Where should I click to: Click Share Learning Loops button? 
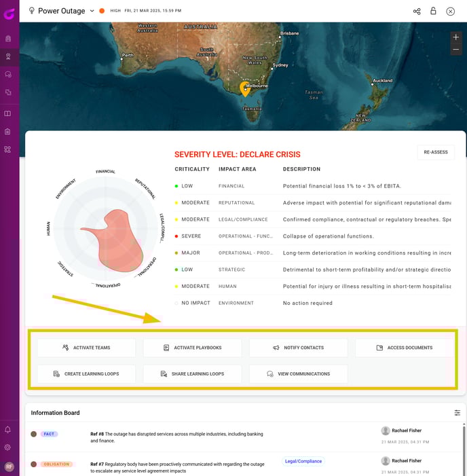192,373
